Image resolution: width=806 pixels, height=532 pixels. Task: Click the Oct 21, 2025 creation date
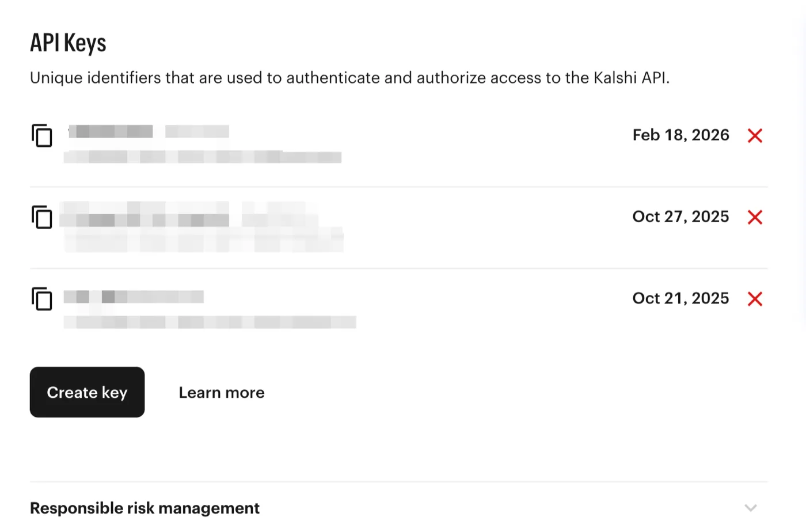(x=680, y=299)
